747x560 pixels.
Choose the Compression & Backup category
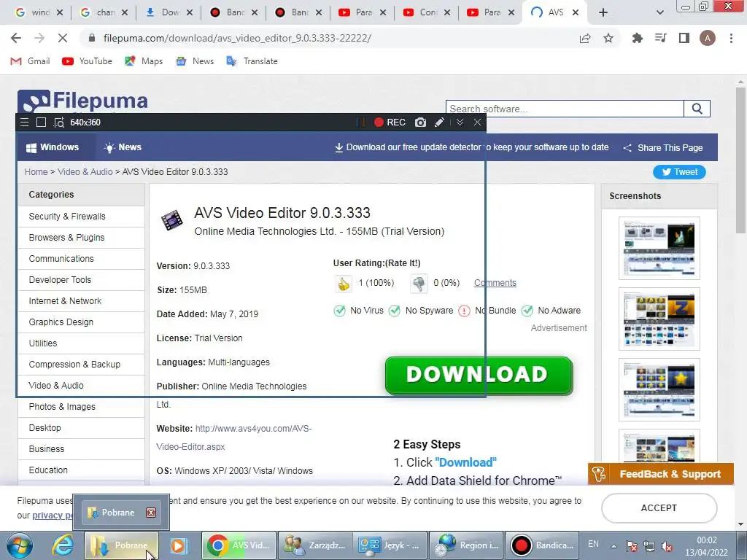pyautogui.click(x=81, y=365)
